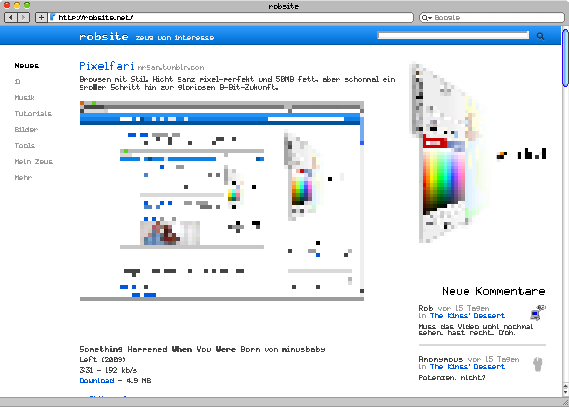Open the Neues sidebar menu item
This screenshot has height=407, width=569.
point(27,66)
